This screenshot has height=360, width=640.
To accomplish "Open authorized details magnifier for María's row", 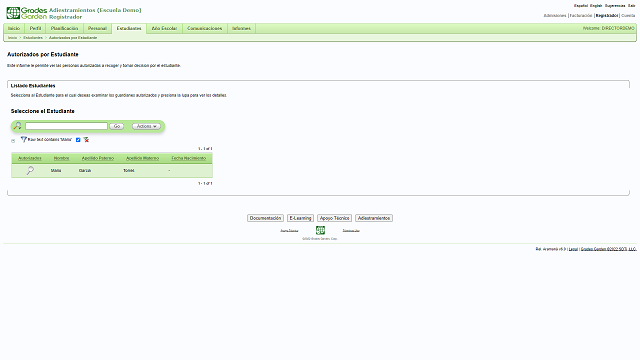I will [x=30, y=171].
